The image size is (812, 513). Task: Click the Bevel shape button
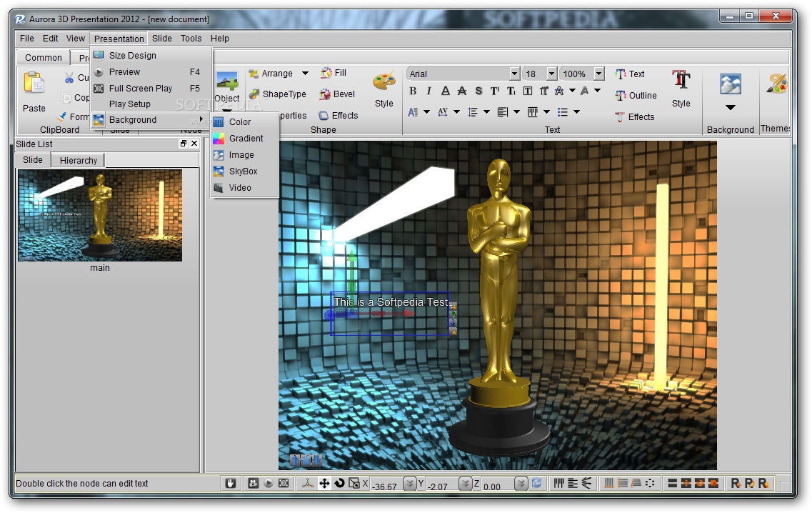point(337,94)
